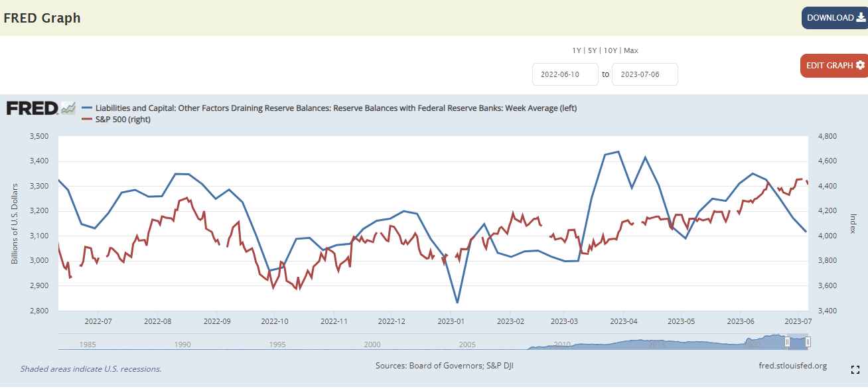Select the 10Y date range

click(x=611, y=50)
